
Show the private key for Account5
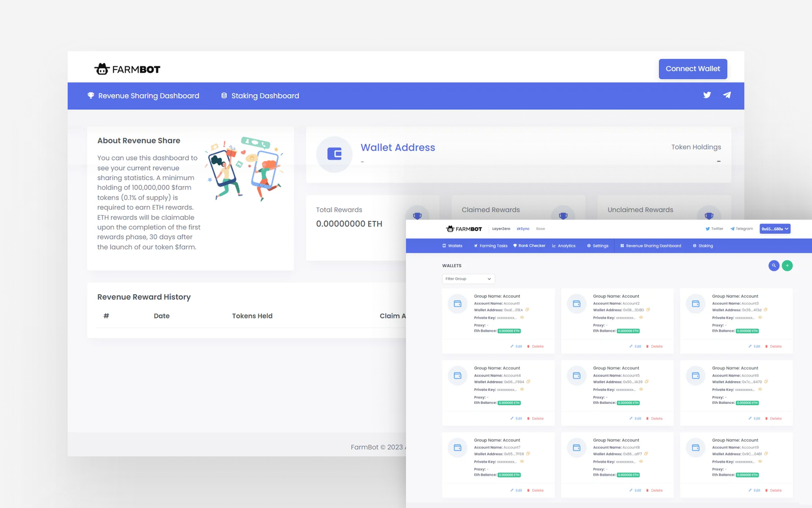tap(641, 390)
